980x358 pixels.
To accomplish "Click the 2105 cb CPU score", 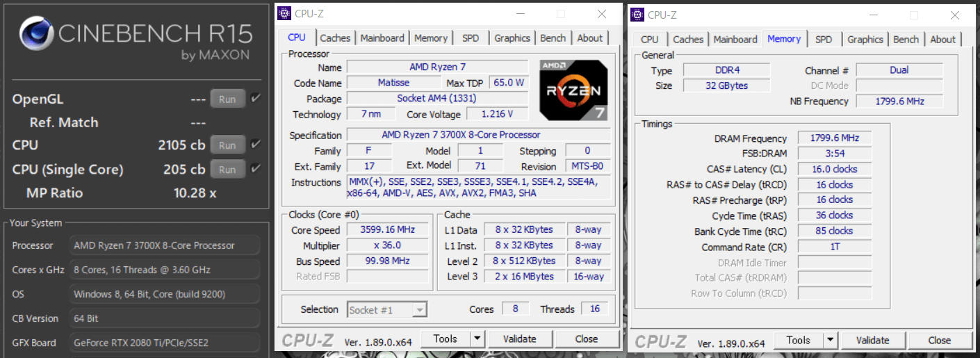I will point(181,145).
